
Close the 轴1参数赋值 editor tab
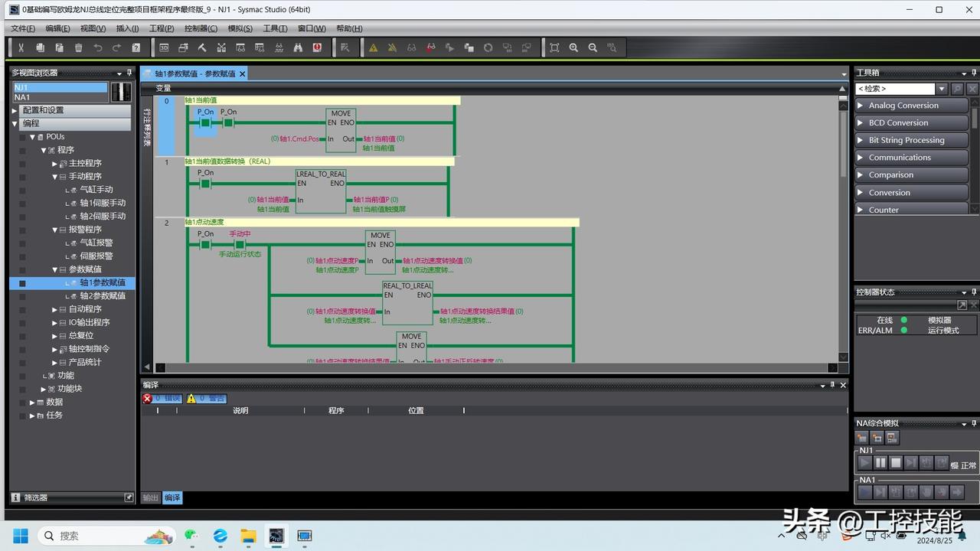click(x=243, y=73)
